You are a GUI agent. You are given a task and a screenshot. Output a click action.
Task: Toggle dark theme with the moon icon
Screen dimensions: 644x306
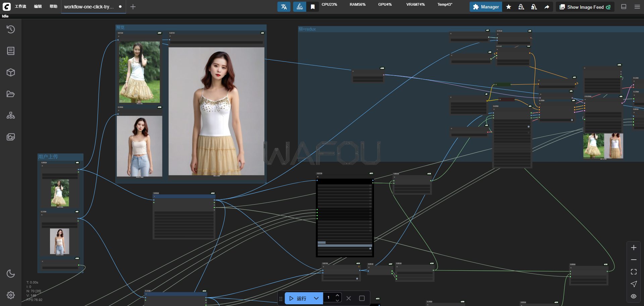click(x=11, y=273)
